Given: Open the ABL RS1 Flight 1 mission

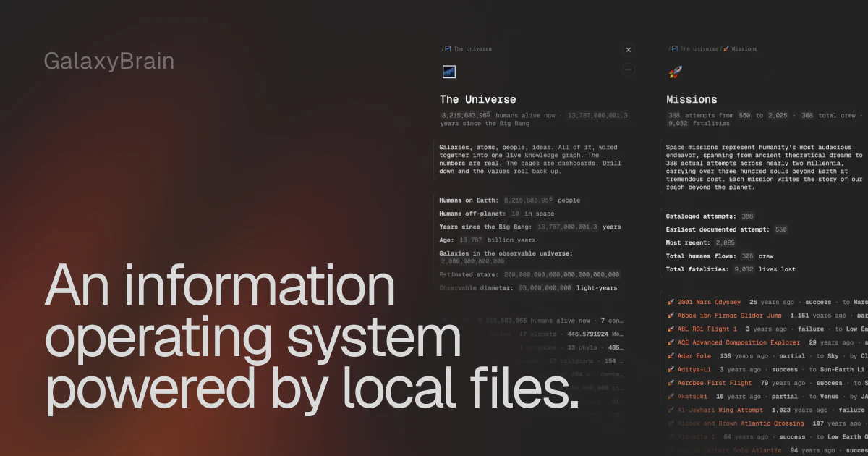Looking at the screenshot, I should tap(707, 329).
